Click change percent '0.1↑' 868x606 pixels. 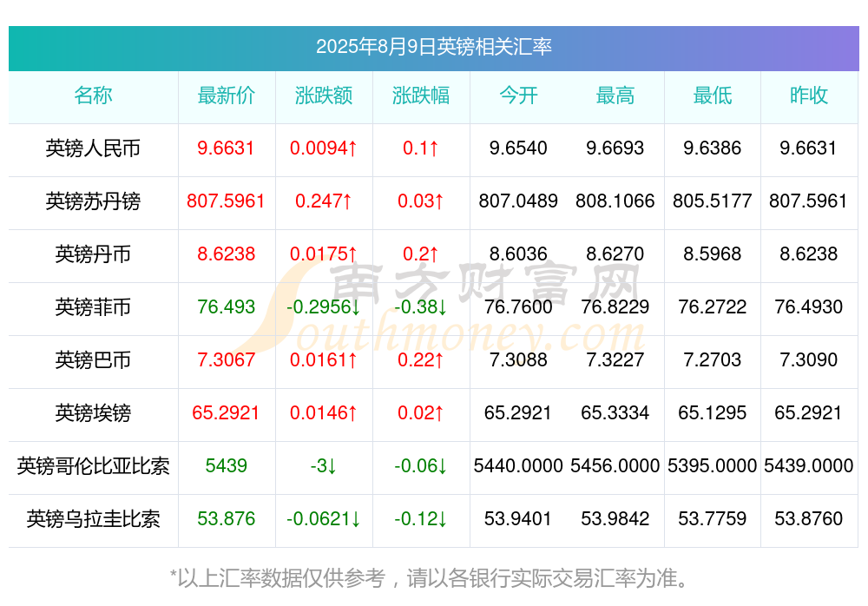pyautogui.click(x=421, y=148)
